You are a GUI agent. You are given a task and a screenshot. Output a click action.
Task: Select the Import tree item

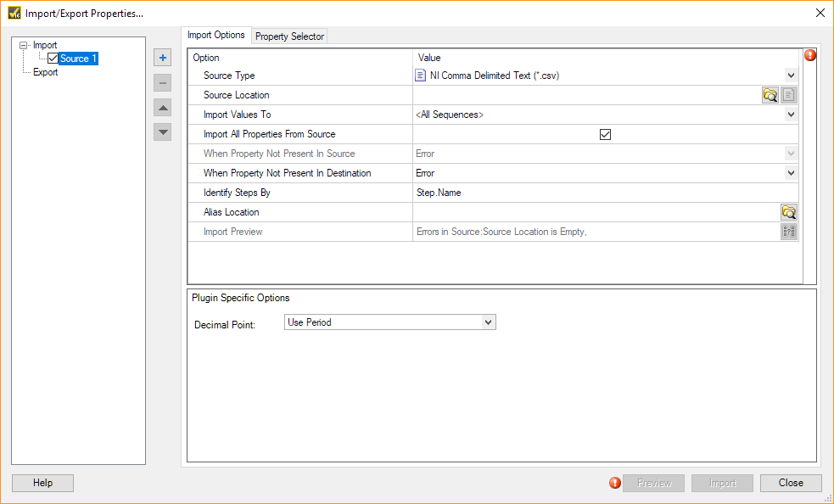(45, 45)
